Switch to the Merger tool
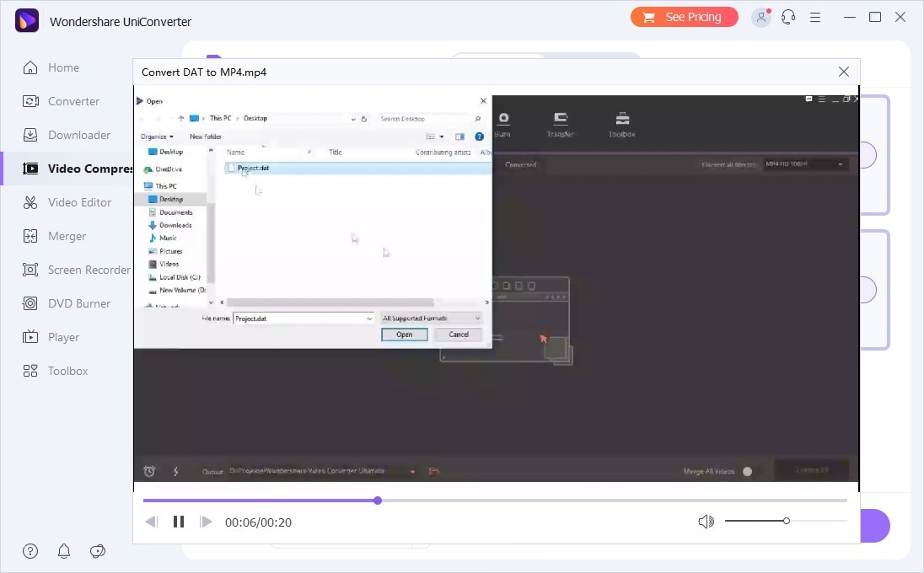 (x=54, y=236)
